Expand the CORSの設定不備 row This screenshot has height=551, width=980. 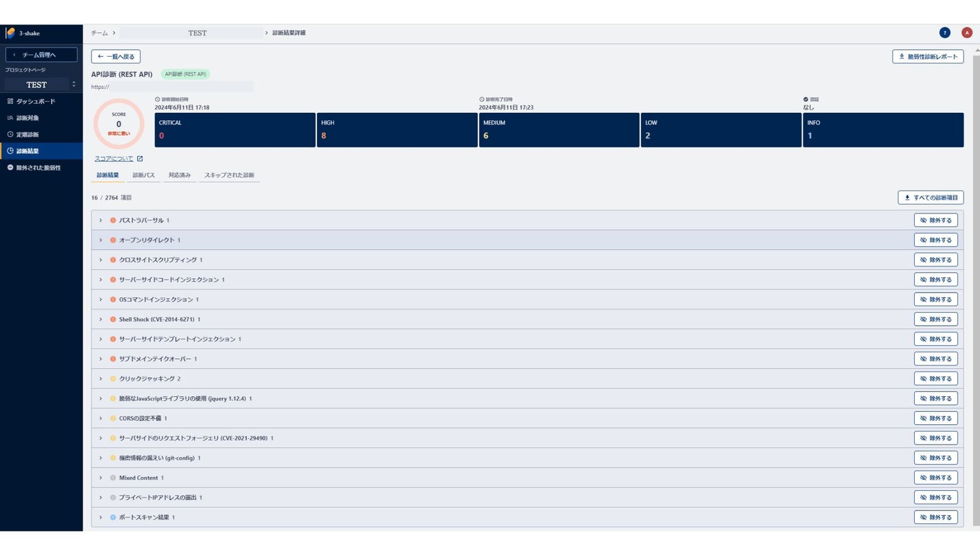[101, 418]
